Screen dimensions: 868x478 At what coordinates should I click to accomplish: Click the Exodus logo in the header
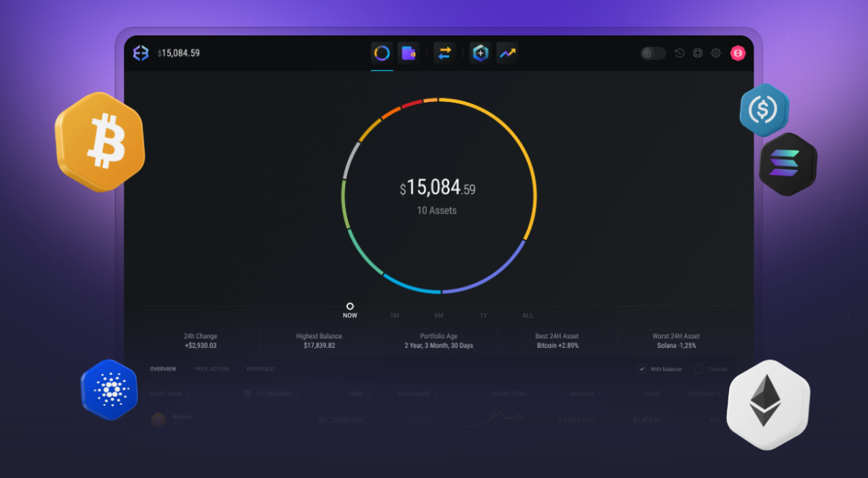point(140,53)
